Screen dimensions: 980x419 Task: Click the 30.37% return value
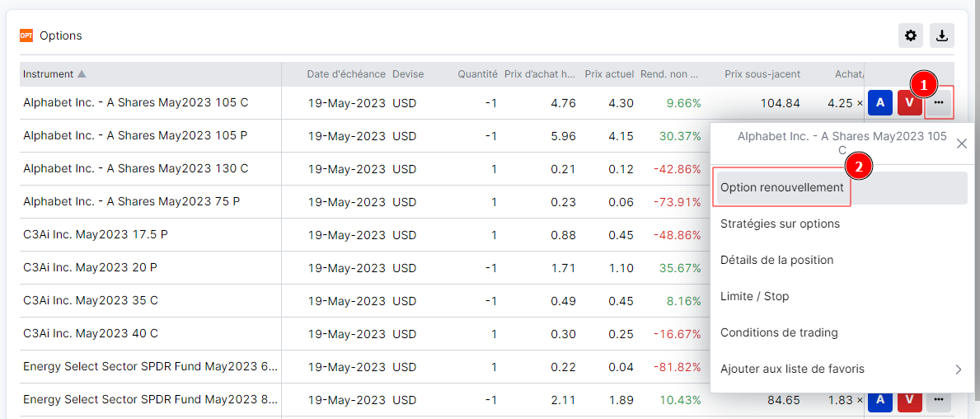(x=680, y=136)
